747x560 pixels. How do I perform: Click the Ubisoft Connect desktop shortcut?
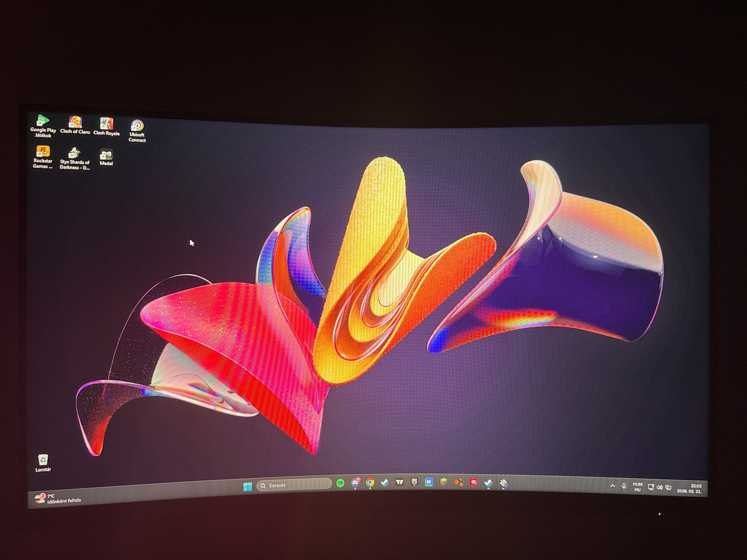[x=137, y=131]
